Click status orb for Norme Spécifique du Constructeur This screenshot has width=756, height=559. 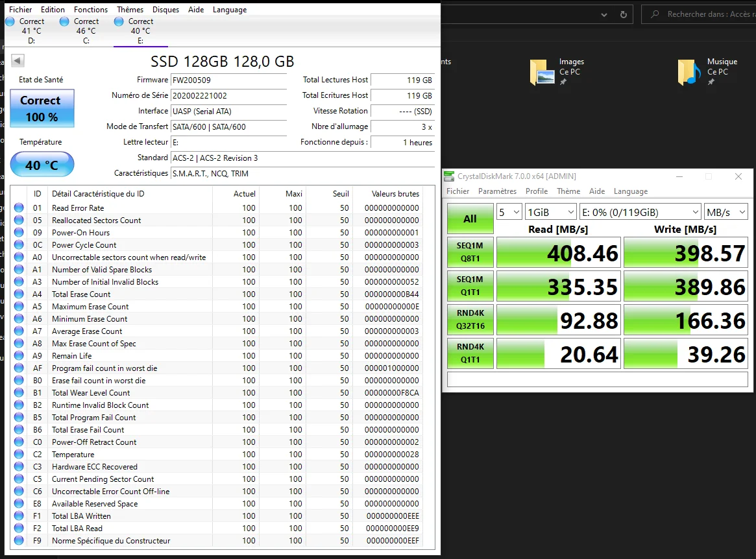(x=19, y=541)
